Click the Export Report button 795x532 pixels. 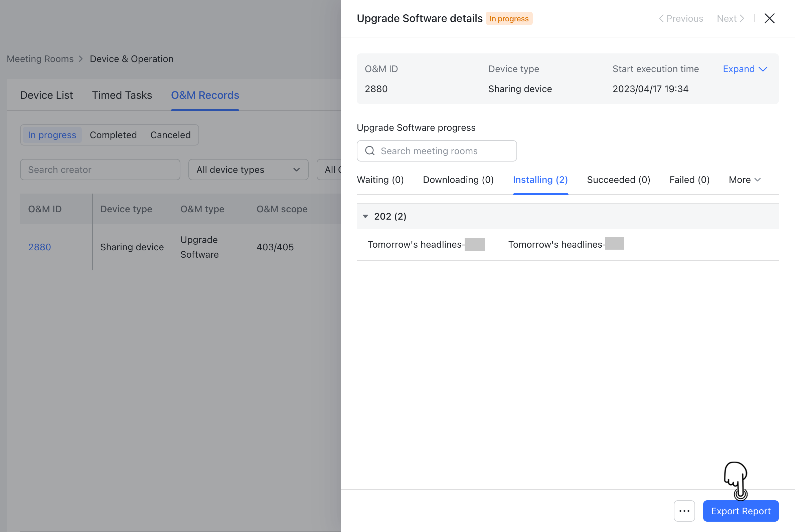tap(741, 511)
